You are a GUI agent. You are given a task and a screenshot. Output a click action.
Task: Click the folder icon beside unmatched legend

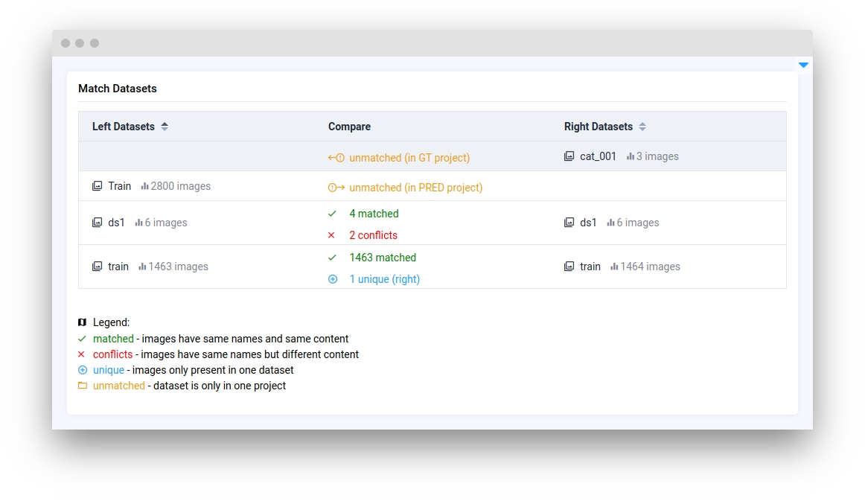83,386
